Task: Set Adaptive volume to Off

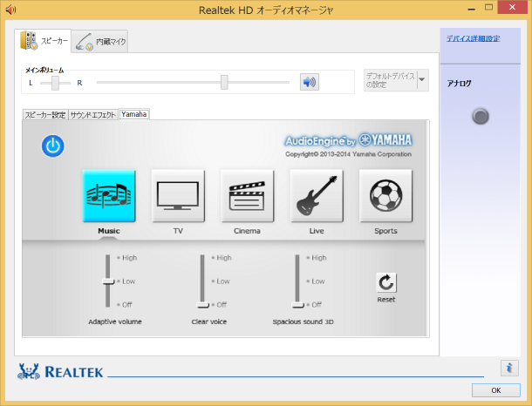Action: coord(125,305)
